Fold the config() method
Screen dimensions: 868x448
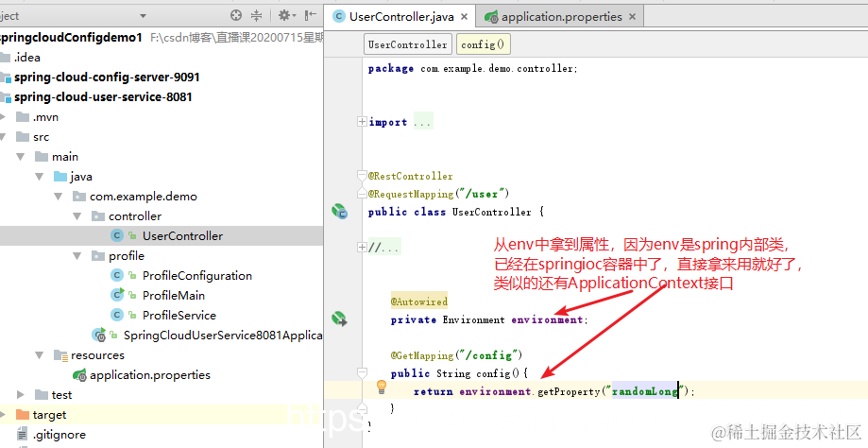[x=362, y=372]
